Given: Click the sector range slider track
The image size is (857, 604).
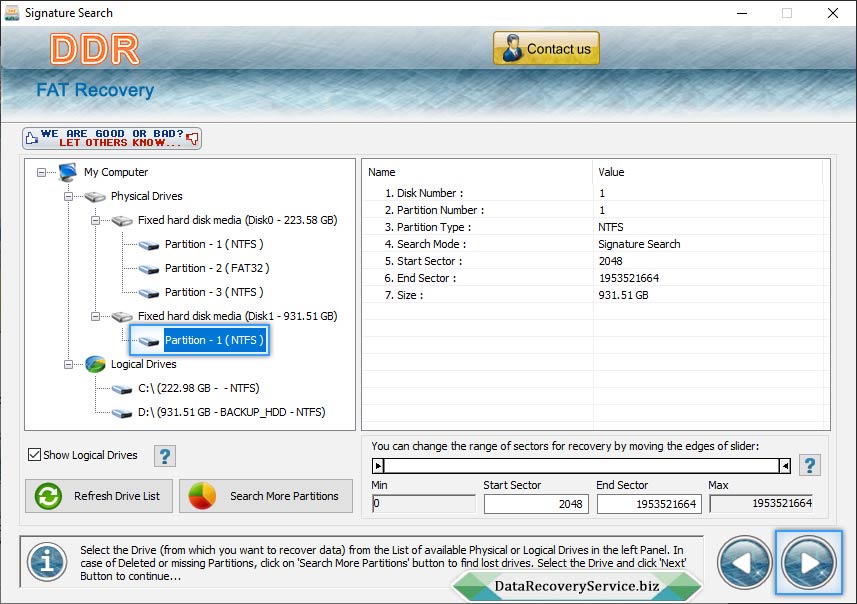Looking at the screenshot, I should tap(582, 466).
